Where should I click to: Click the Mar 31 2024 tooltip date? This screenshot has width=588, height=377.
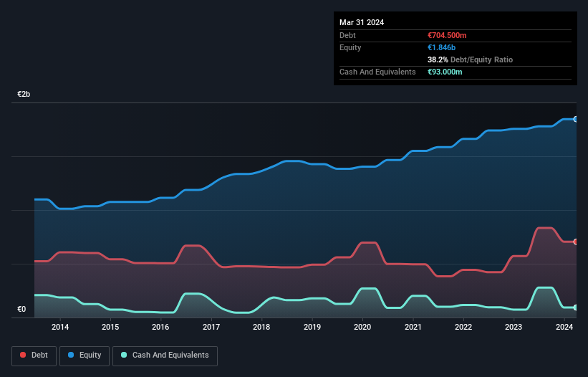[362, 22]
